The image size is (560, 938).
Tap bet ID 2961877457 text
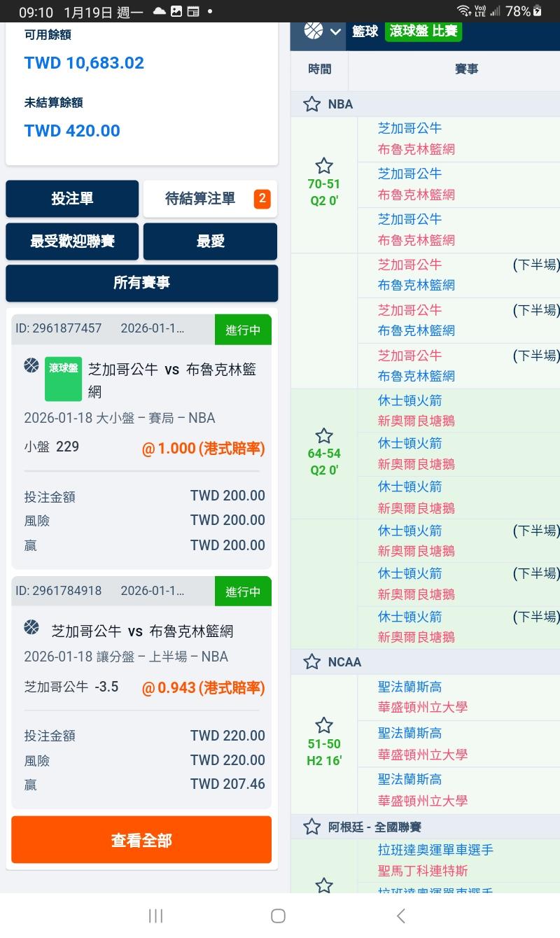59,328
